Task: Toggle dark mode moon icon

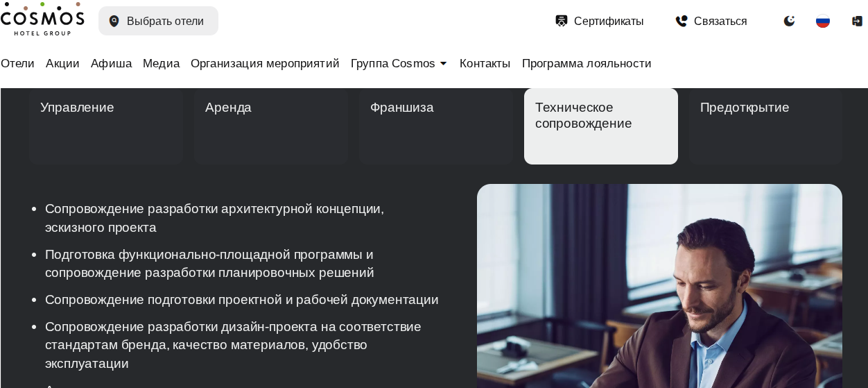Action: 789,21
